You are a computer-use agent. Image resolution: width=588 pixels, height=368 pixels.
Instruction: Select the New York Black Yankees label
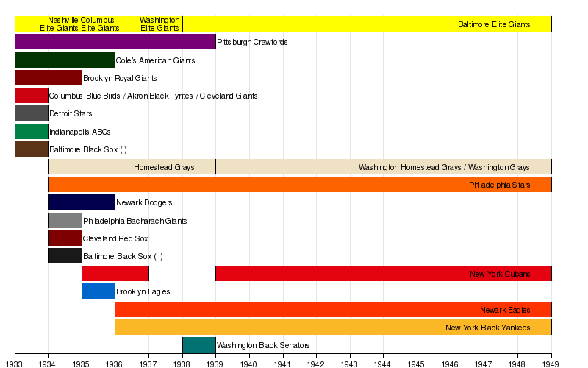[x=487, y=328]
